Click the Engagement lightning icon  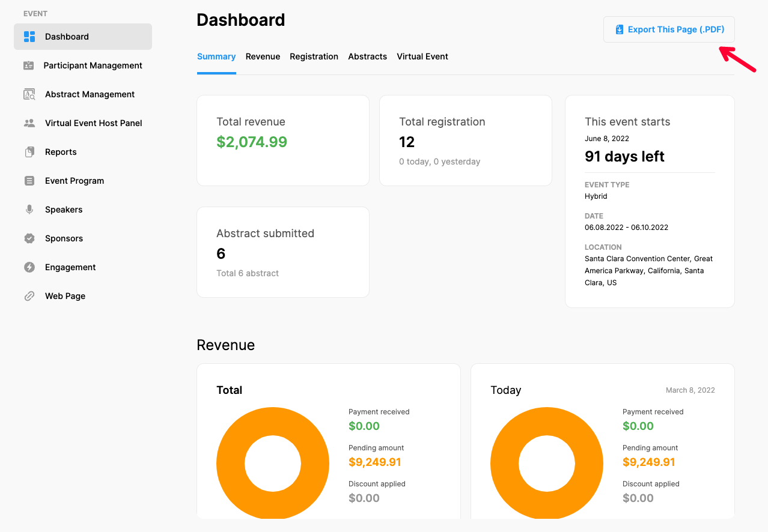[29, 267]
